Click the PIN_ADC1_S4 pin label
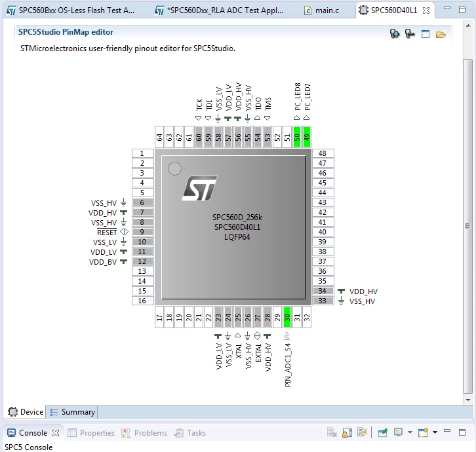476x452 pixels. 288,365
